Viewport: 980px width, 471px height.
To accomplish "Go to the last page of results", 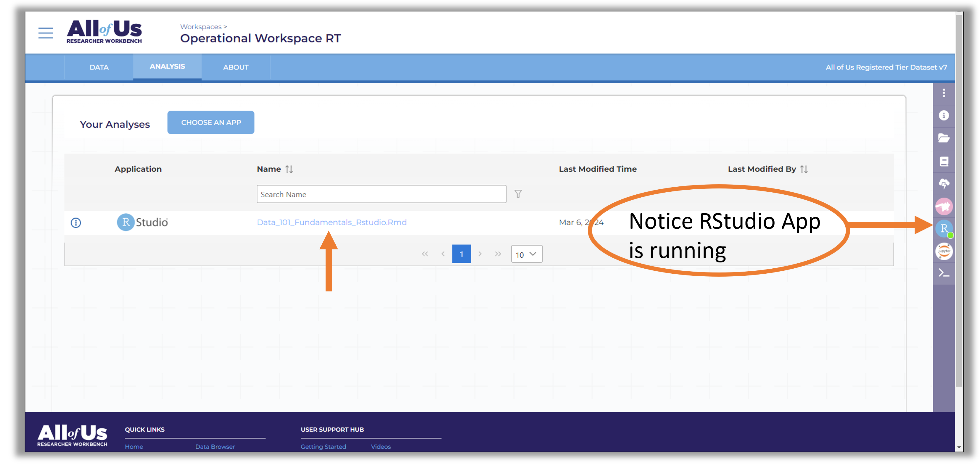I will coord(498,254).
